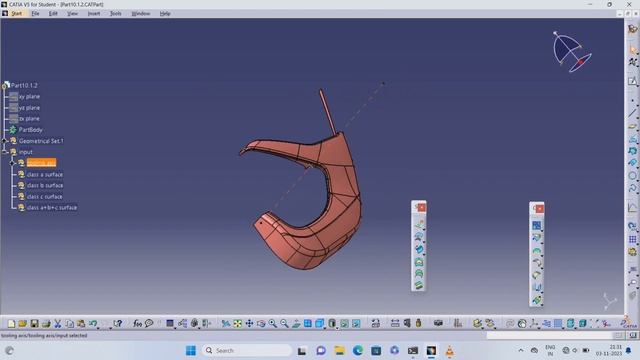Select class b surface in tree
This screenshot has height=360, width=640.
point(45,186)
